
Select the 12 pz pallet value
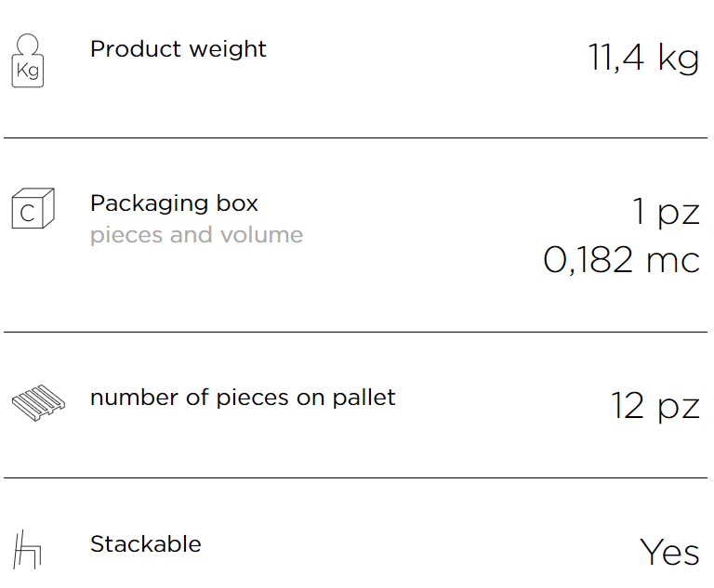[655, 406]
